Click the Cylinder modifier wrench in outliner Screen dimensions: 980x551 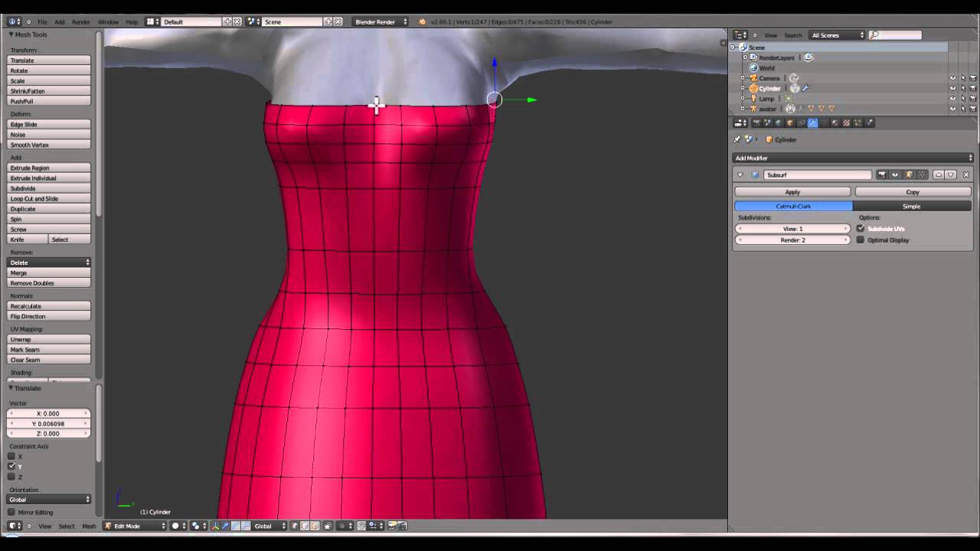(x=805, y=88)
